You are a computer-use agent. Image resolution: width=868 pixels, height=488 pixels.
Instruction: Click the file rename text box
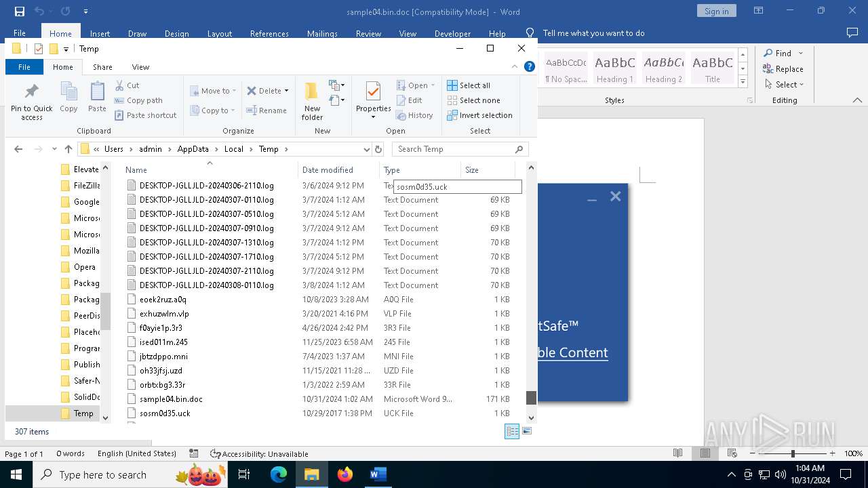[x=458, y=187]
